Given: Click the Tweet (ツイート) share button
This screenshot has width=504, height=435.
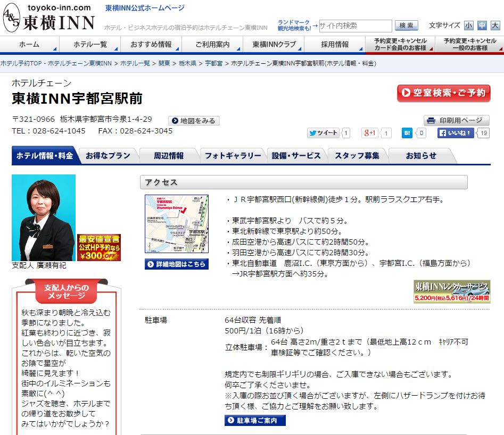Looking at the screenshot, I should pyautogui.click(x=323, y=133).
